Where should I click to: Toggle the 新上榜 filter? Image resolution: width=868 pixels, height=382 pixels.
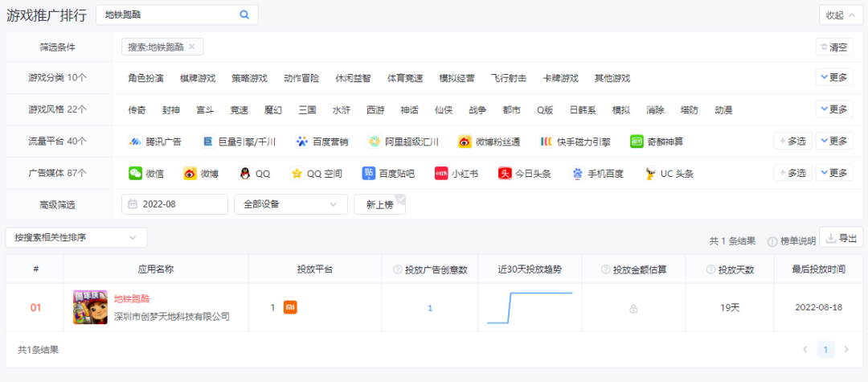(379, 204)
